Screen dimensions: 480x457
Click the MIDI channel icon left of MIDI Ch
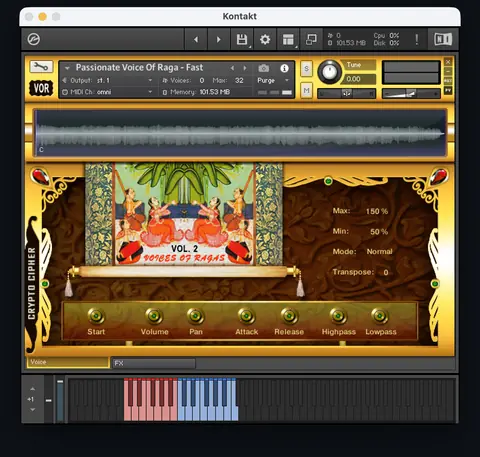(x=65, y=92)
